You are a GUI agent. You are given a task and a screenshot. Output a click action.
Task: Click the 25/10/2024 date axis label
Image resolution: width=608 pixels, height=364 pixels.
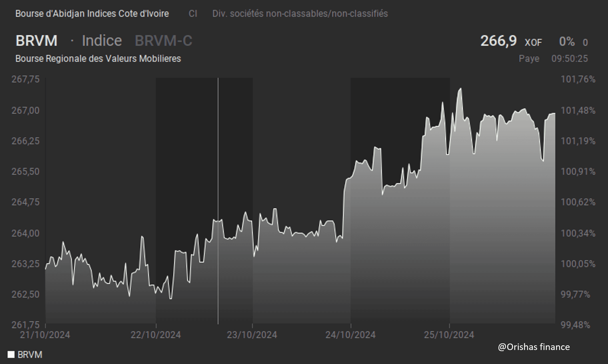(x=449, y=335)
